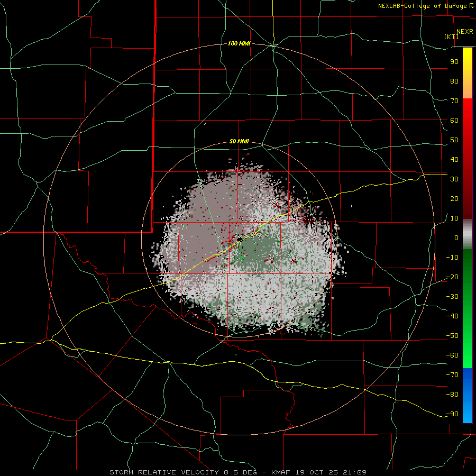
Task: Click the 20 value on the velocity scale
Action: click(454, 198)
